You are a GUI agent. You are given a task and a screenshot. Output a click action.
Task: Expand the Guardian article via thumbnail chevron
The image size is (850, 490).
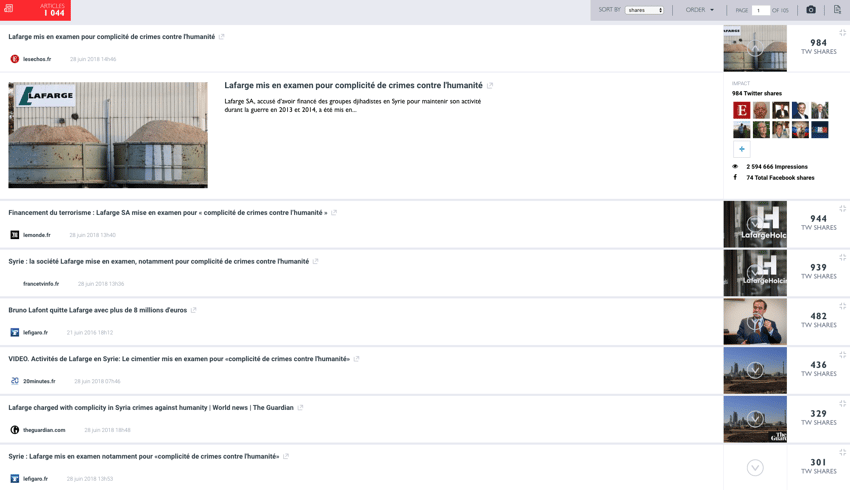(x=755, y=419)
